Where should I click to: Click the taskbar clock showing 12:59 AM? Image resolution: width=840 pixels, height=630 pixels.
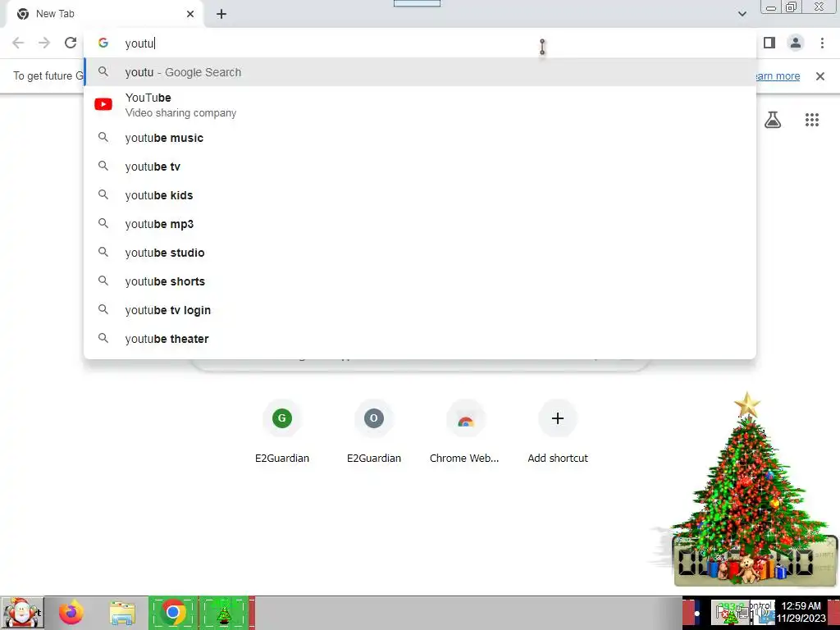801,612
